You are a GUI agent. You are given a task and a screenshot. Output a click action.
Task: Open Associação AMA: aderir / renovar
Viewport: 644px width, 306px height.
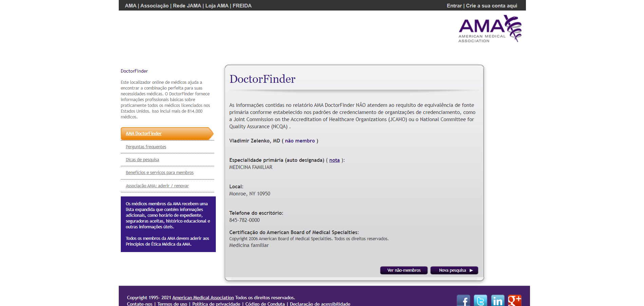coord(157,186)
